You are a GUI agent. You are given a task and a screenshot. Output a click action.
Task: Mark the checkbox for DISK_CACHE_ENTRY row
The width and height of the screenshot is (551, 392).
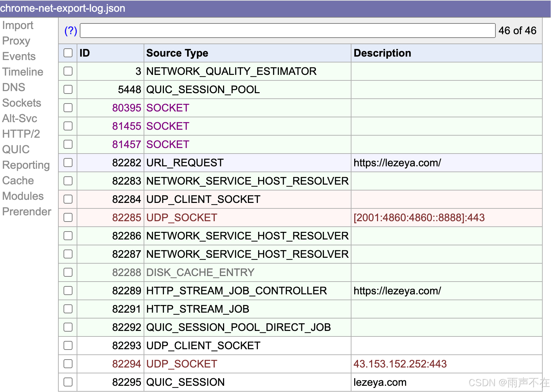[68, 272]
